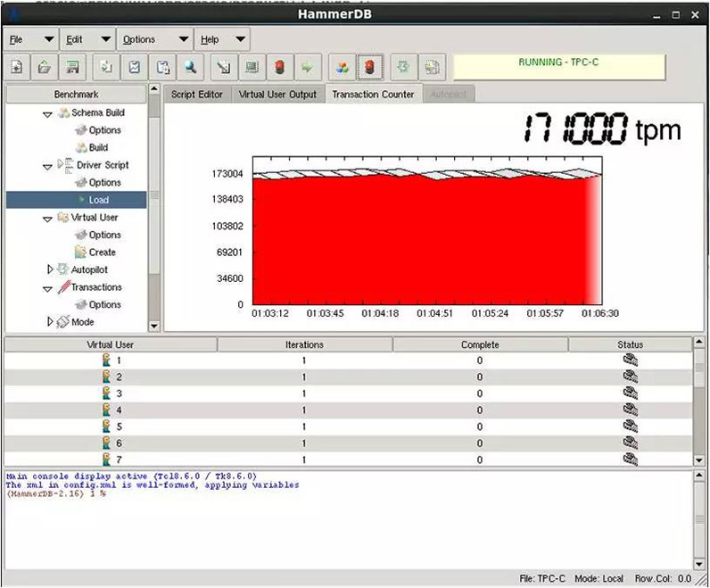This screenshot has height=588, width=710.
Task: Collapse the Driver Script tree node
Action: [47, 167]
